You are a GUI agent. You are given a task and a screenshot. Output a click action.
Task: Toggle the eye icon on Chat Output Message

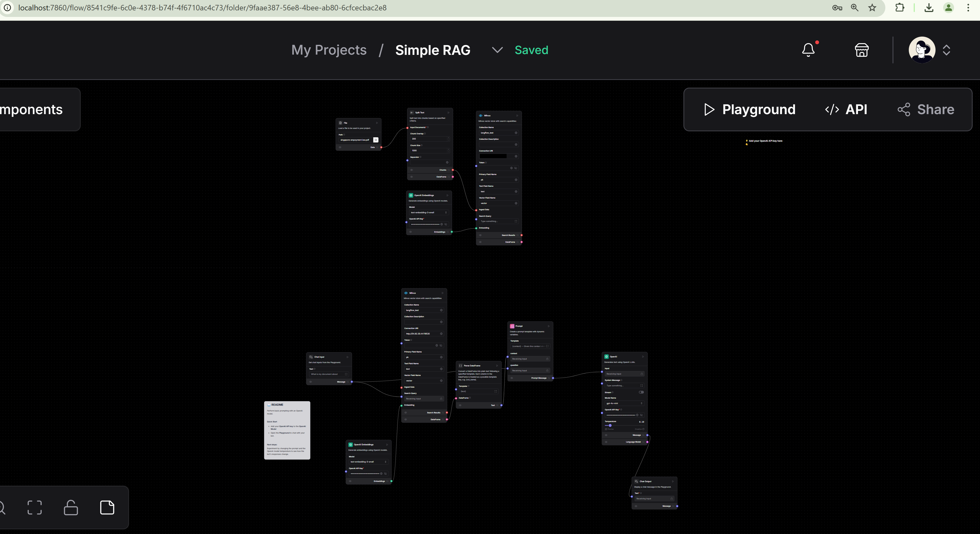636,506
